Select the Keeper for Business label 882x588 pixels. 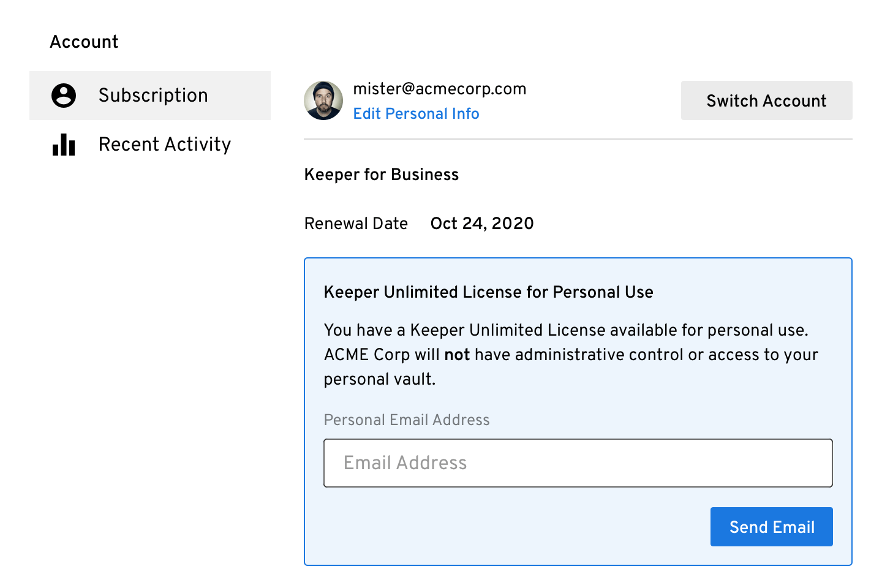[381, 175]
